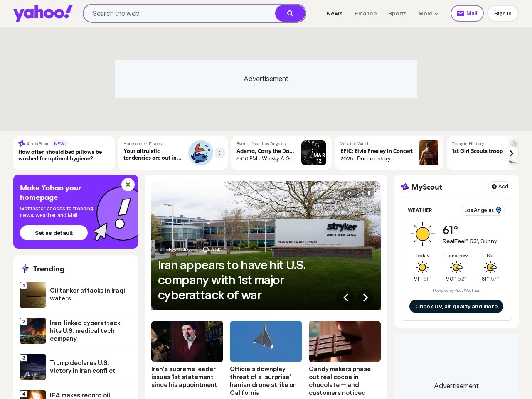Click the purple search magnifier button
Screen dimensions: 532x399
(x=290, y=13)
